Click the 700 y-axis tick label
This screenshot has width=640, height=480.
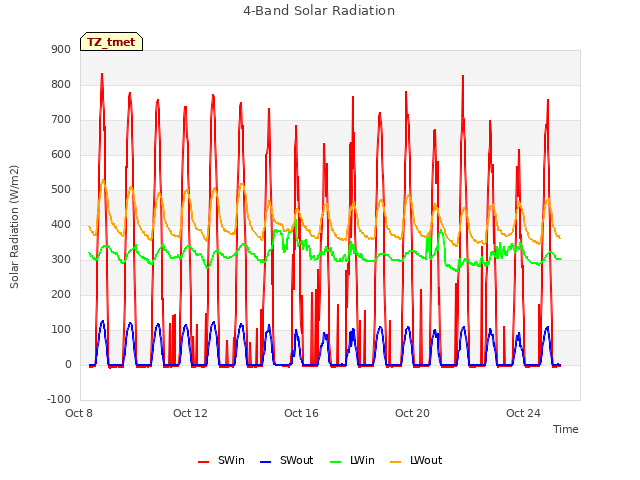tap(61, 120)
